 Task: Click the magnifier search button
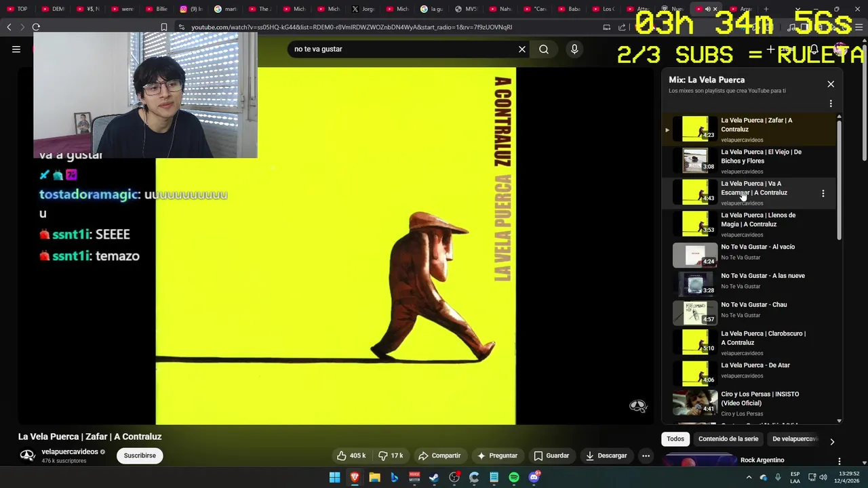[544, 49]
